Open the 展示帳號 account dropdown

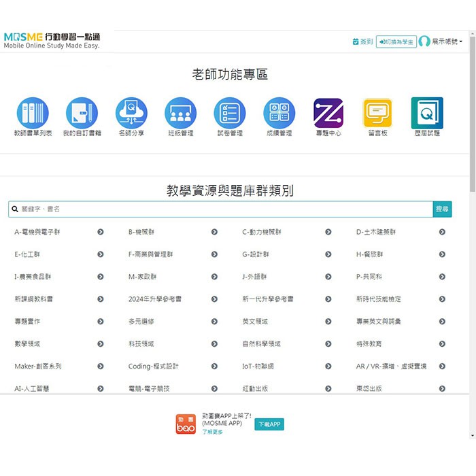click(x=441, y=41)
